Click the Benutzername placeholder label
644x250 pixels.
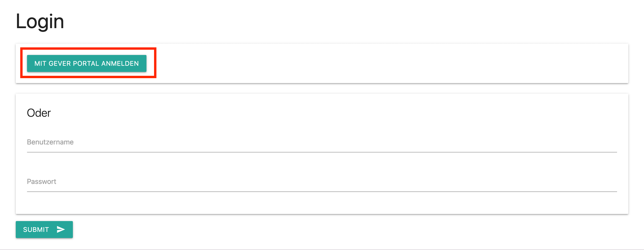pyautogui.click(x=50, y=142)
